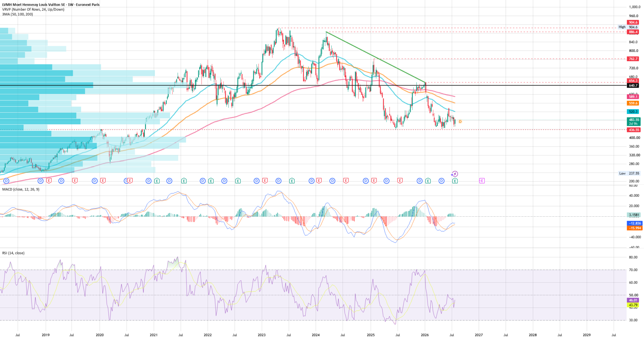The image size is (644, 339).
Task: Open the MACD (close, 12, 26, 9) legend
Action: pos(21,189)
